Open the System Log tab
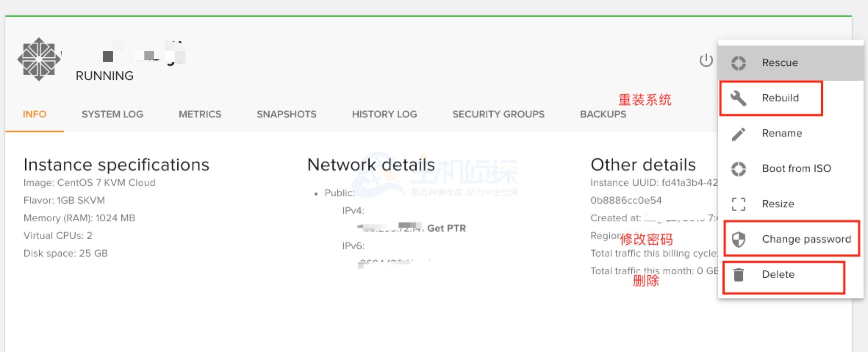The image size is (868, 352). 112,115
